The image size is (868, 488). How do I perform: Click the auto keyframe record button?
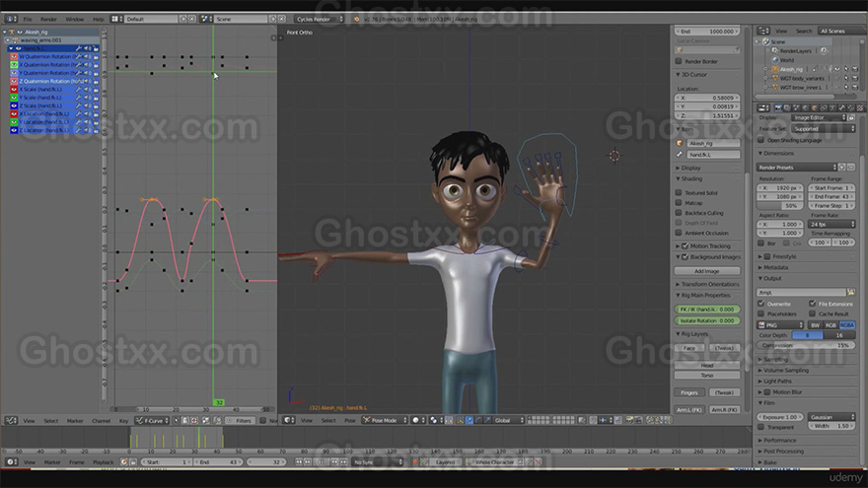pyautogui.click(x=415, y=462)
